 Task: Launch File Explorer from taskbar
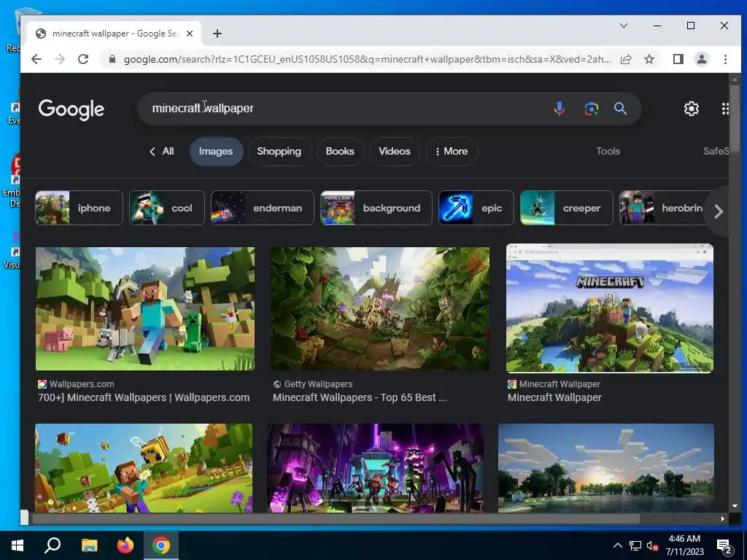[x=89, y=545]
